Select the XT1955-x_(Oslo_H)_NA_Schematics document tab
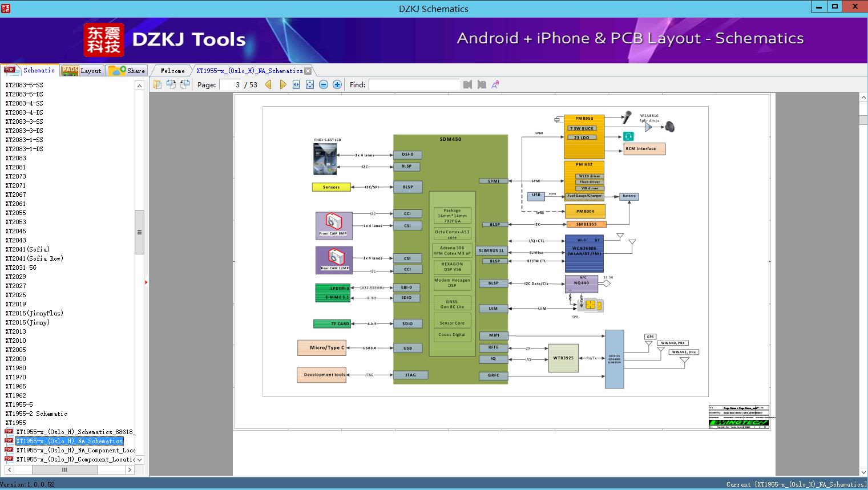This screenshot has width=868, height=490. pyautogui.click(x=249, y=71)
